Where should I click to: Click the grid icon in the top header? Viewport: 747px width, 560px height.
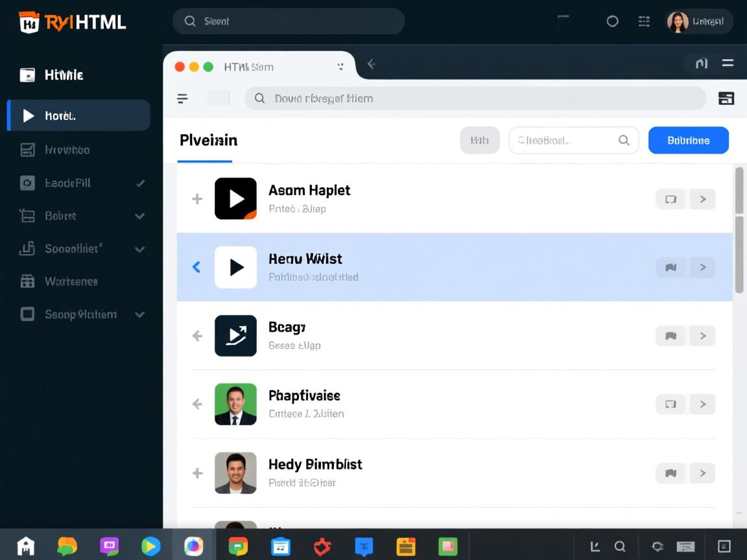coord(644,21)
